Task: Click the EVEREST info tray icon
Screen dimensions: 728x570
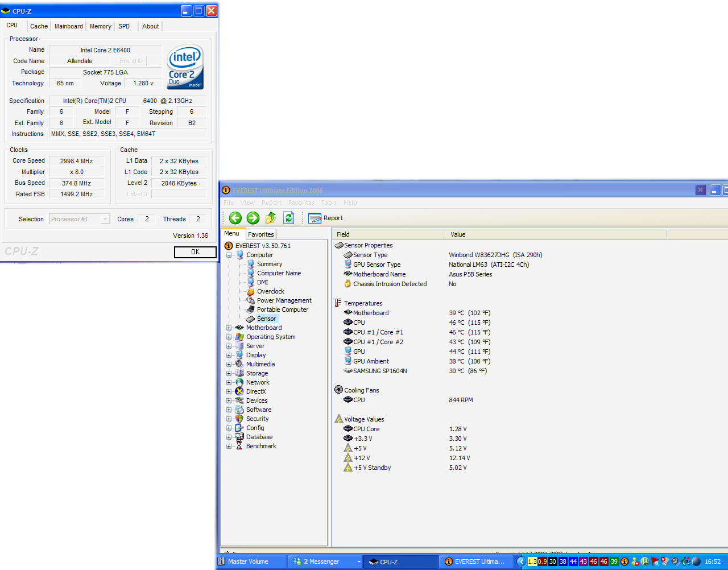Action: click(624, 561)
